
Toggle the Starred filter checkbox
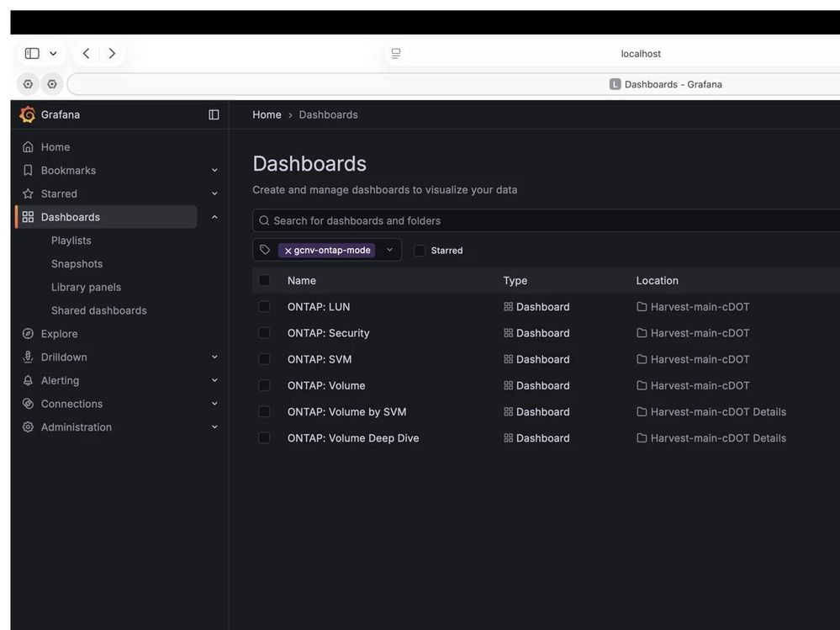pyautogui.click(x=420, y=250)
